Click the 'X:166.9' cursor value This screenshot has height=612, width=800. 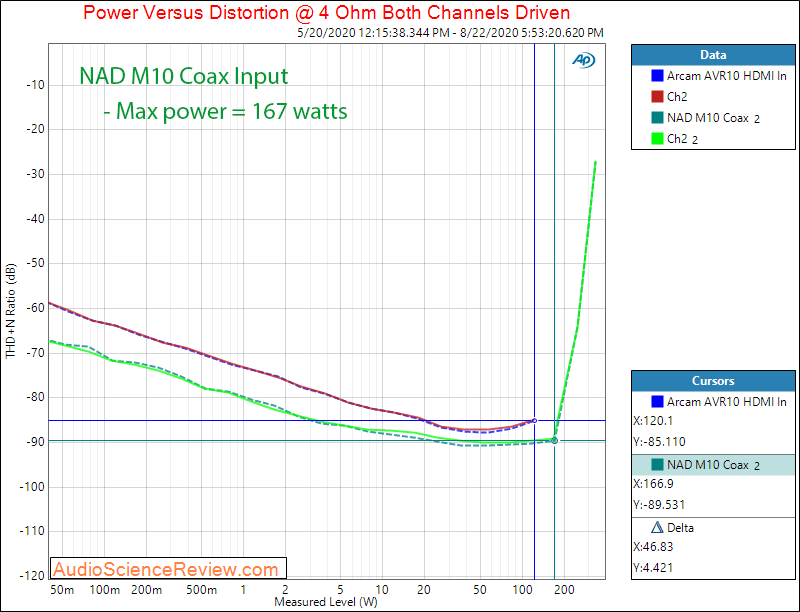[x=653, y=483]
